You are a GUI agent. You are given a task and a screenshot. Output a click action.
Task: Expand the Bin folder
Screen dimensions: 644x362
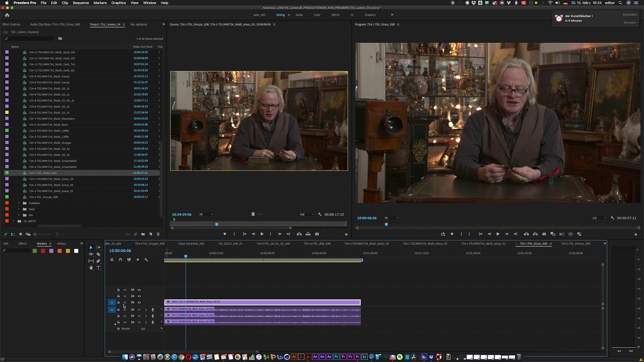[x=19, y=215]
